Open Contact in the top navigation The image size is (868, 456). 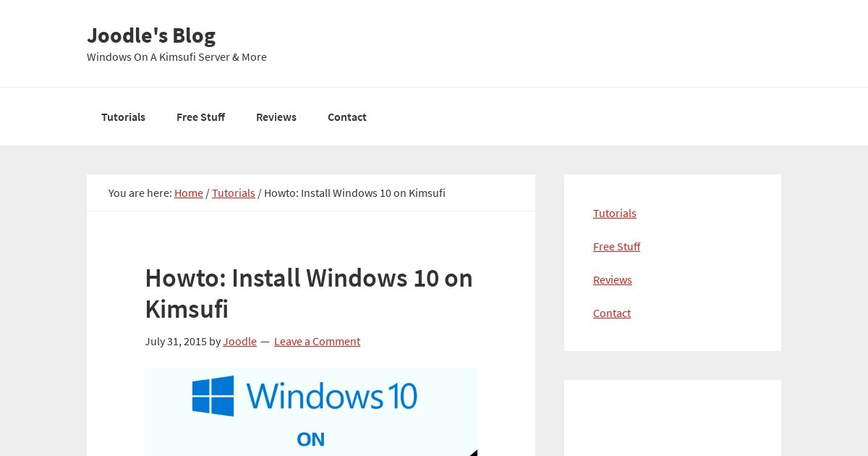tap(347, 117)
